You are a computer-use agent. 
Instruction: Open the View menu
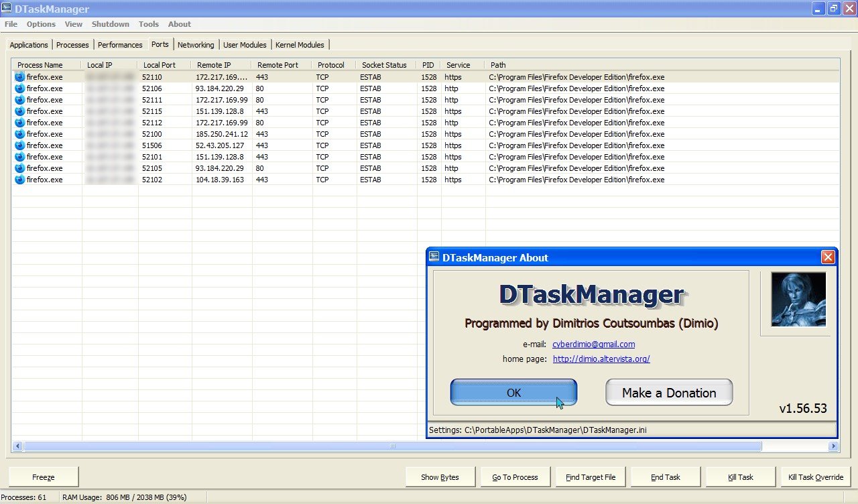coord(74,24)
